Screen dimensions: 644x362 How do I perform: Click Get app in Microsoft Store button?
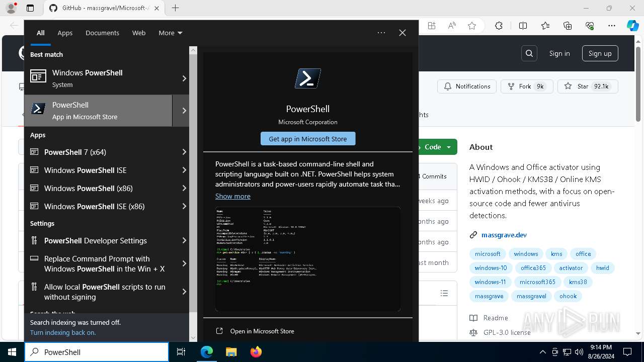[x=308, y=139]
